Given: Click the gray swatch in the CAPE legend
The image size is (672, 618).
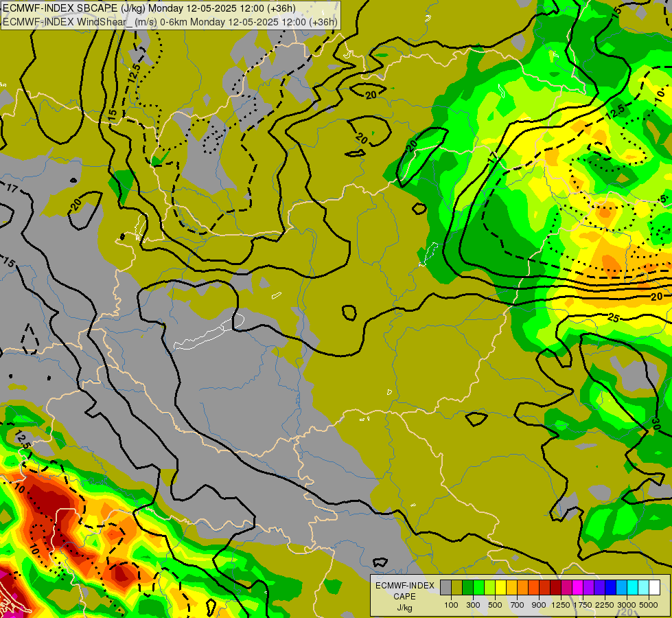Looking at the screenshot, I should coord(445,587).
